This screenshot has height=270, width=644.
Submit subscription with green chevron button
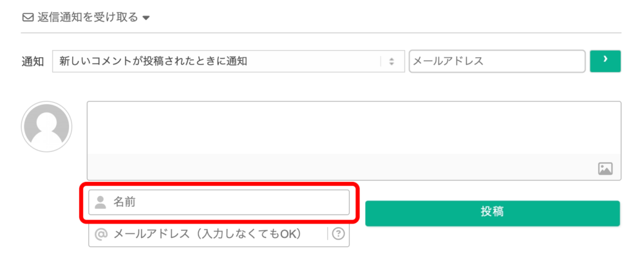(605, 62)
